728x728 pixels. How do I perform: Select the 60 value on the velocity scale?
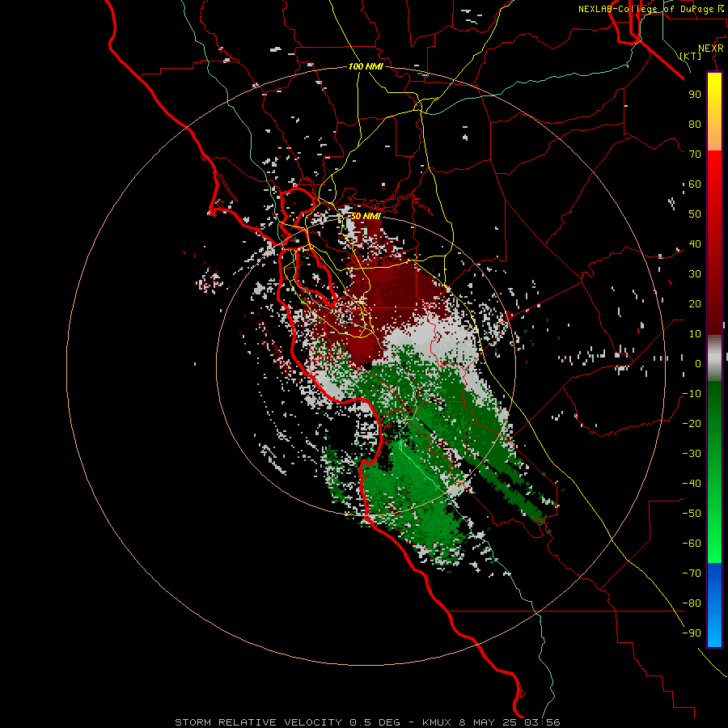[x=695, y=184]
